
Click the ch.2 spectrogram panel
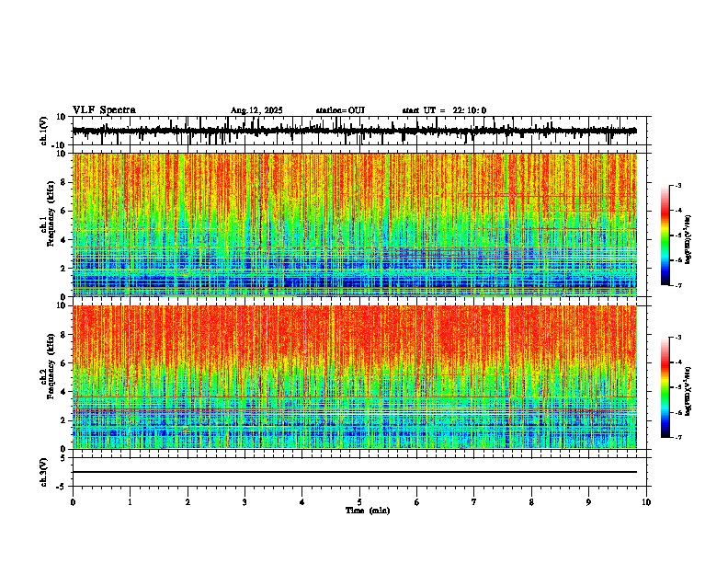pos(354,377)
